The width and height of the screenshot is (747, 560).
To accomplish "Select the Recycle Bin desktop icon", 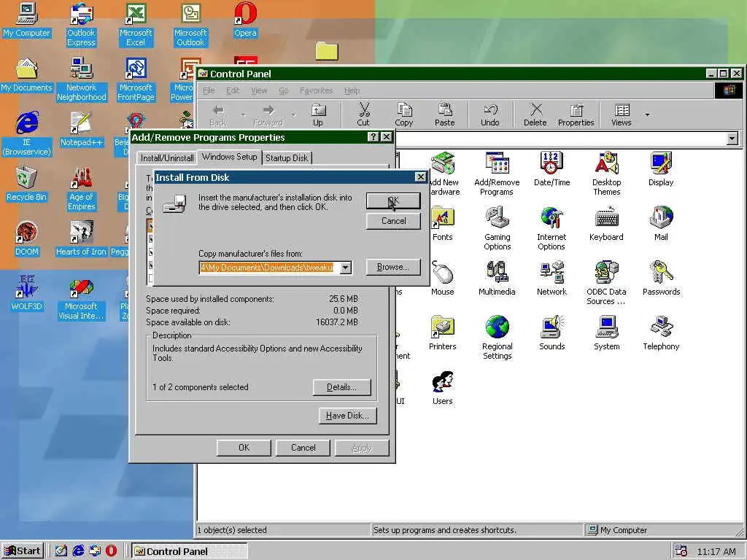I will pos(27,184).
